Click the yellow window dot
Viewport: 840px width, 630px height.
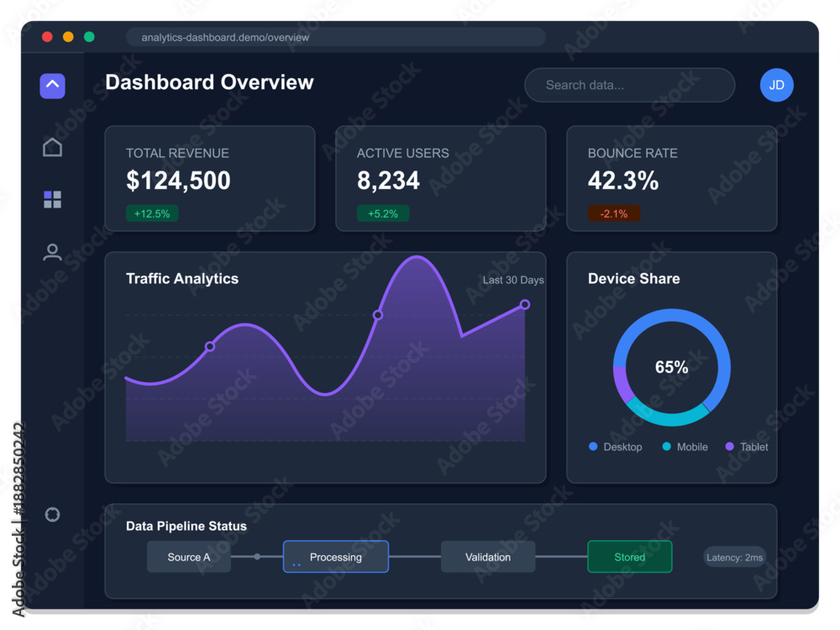(68, 37)
